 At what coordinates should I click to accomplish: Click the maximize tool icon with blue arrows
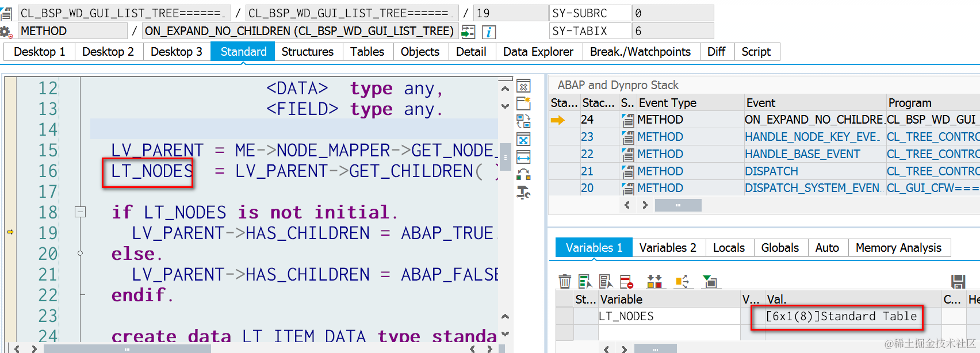(523, 140)
